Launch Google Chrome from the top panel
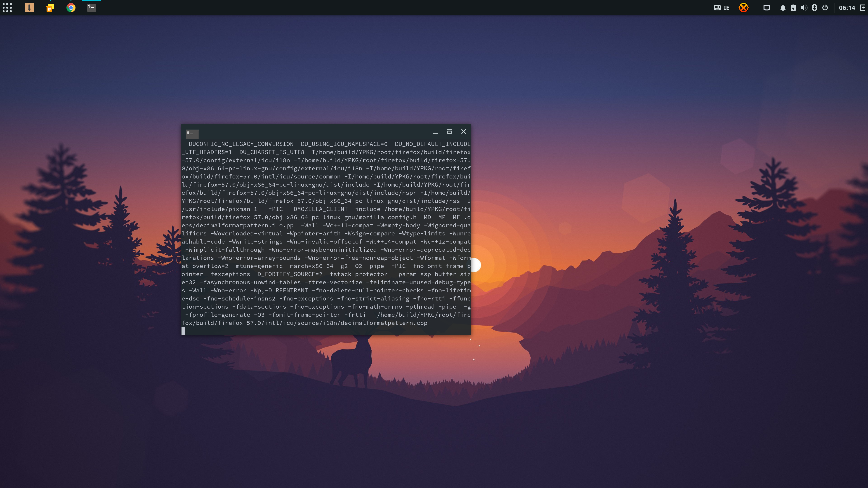Viewport: 868px width, 488px height. click(x=71, y=8)
